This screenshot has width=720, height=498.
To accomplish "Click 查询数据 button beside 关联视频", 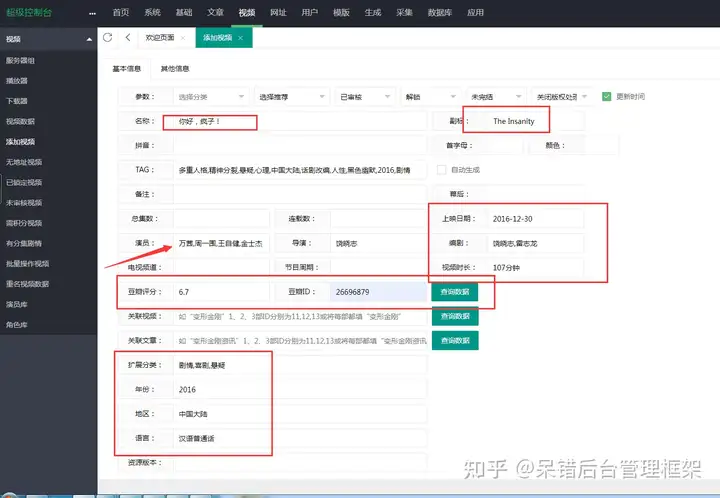I will (455, 316).
